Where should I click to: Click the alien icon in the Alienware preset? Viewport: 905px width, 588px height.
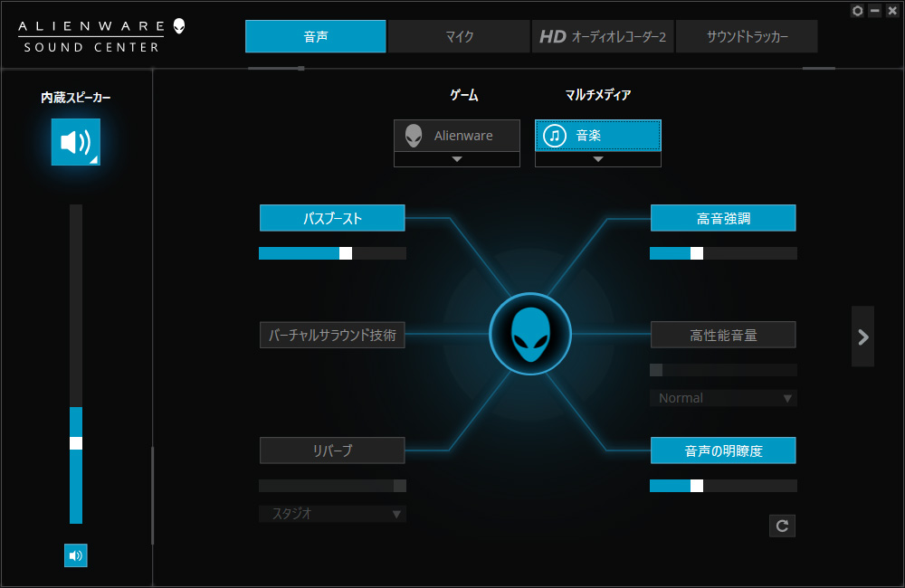pos(414,136)
